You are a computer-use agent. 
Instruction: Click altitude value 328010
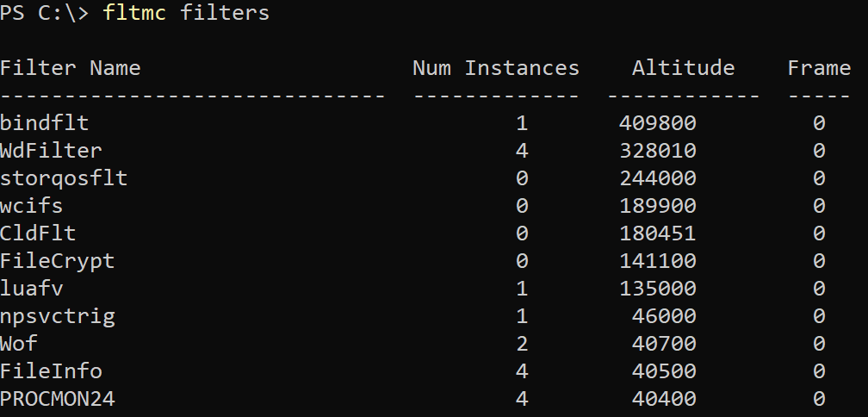[x=658, y=151]
